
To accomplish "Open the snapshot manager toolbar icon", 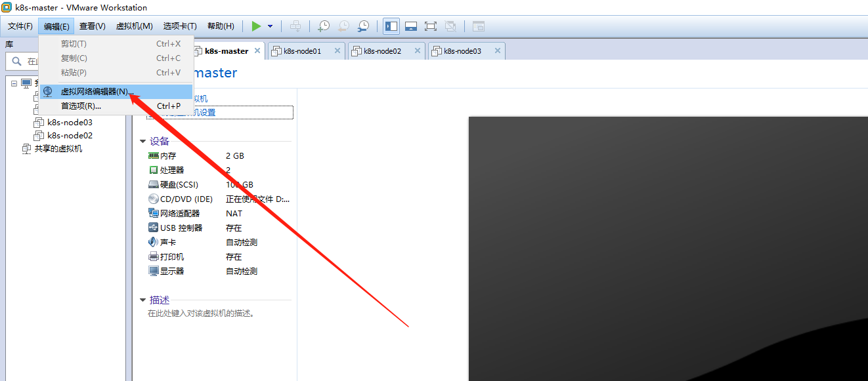I will click(363, 26).
